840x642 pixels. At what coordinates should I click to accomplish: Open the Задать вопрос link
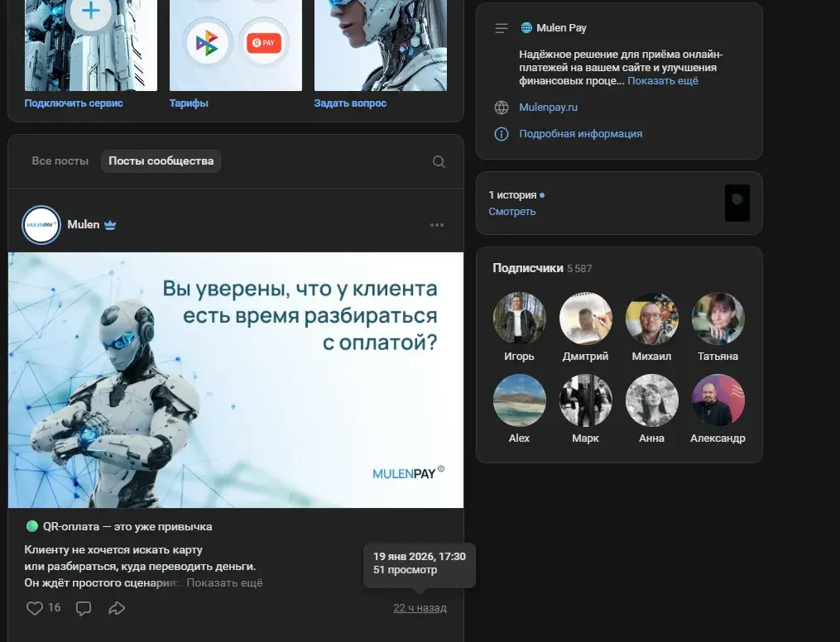(350, 103)
